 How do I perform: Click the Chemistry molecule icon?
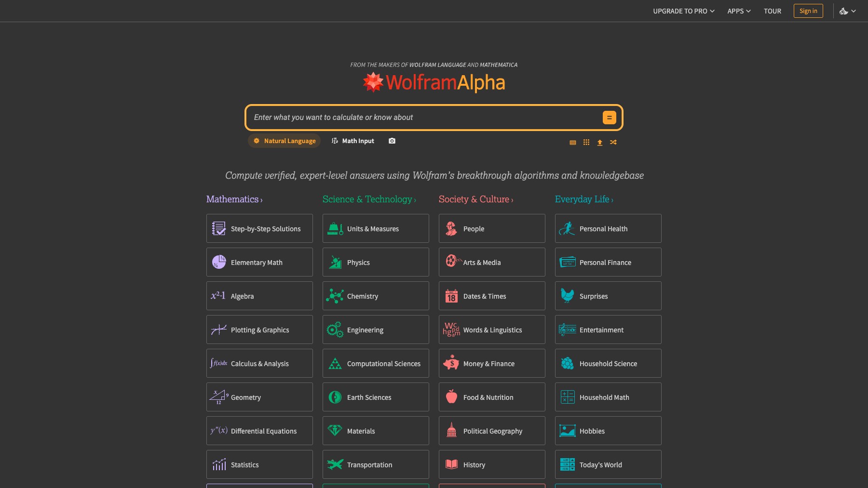coord(335,296)
